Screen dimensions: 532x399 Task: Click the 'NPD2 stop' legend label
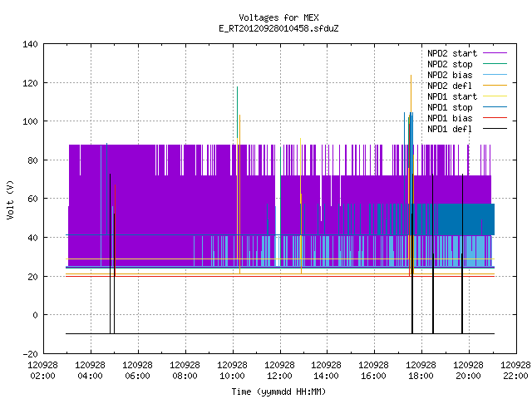point(450,64)
